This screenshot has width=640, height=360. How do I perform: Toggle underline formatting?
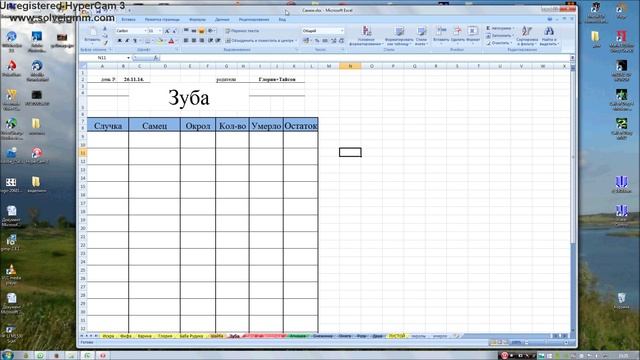134,41
